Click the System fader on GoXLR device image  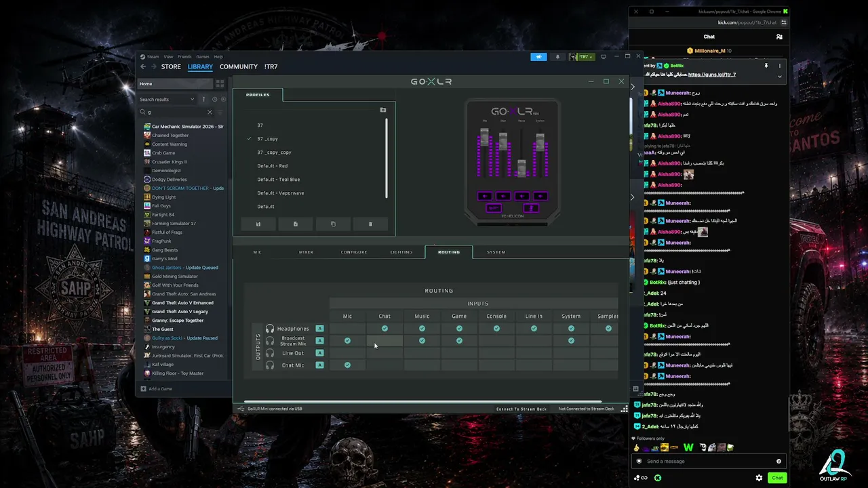pyautogui.click(x=540, y=142)
